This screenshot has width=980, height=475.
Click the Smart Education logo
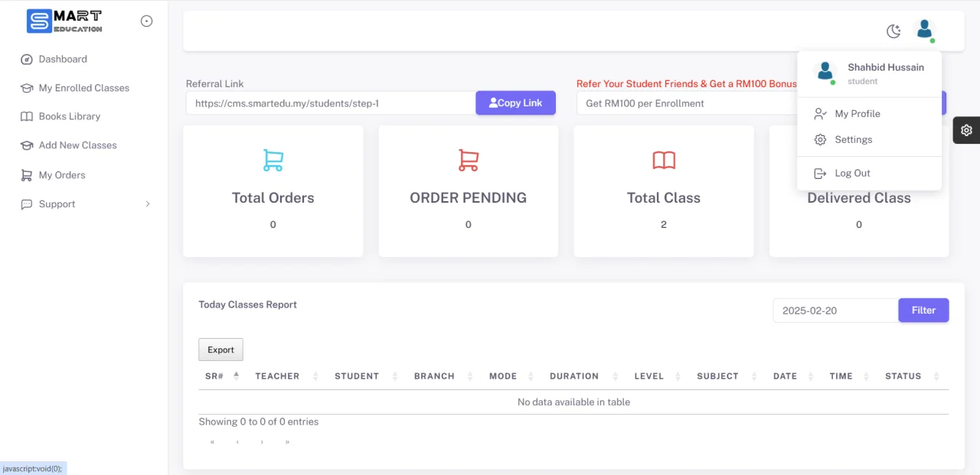[64, 21]
